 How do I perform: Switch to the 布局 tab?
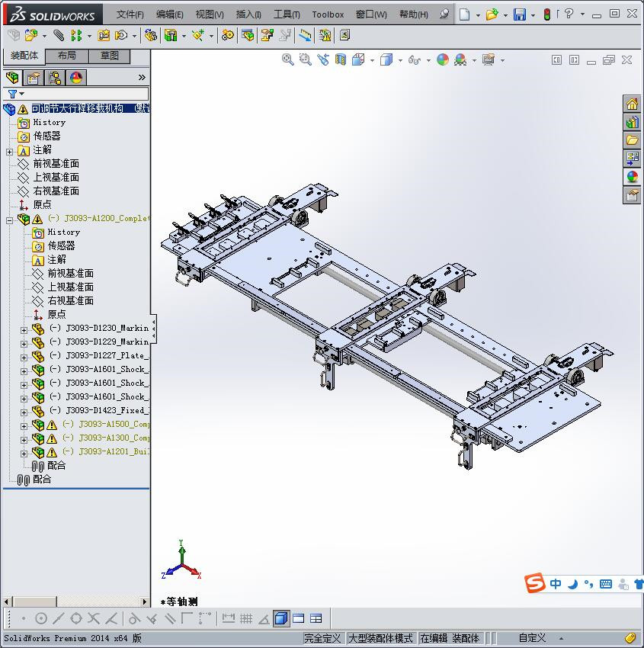[x=66, y=56]
